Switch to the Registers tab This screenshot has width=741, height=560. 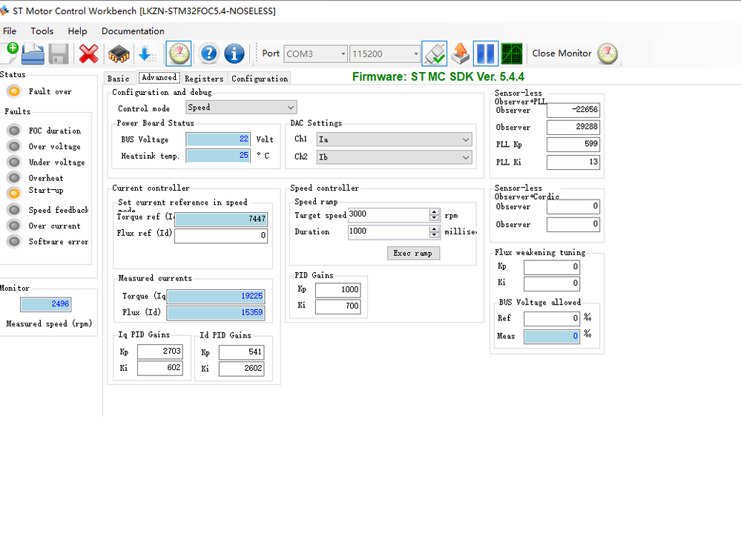(x=204, y=79)
